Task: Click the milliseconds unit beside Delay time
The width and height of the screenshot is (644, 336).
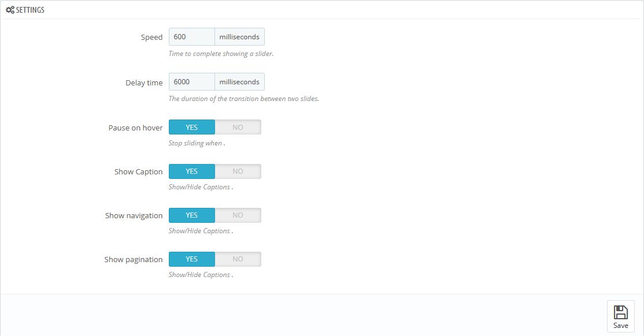Action: (x=239, y=82)
